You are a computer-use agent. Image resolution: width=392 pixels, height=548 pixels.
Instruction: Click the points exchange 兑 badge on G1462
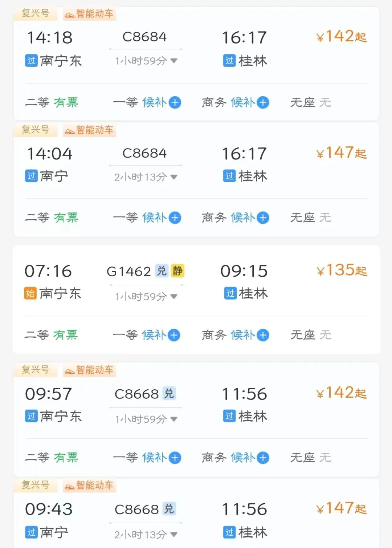[x=162, y=271]
